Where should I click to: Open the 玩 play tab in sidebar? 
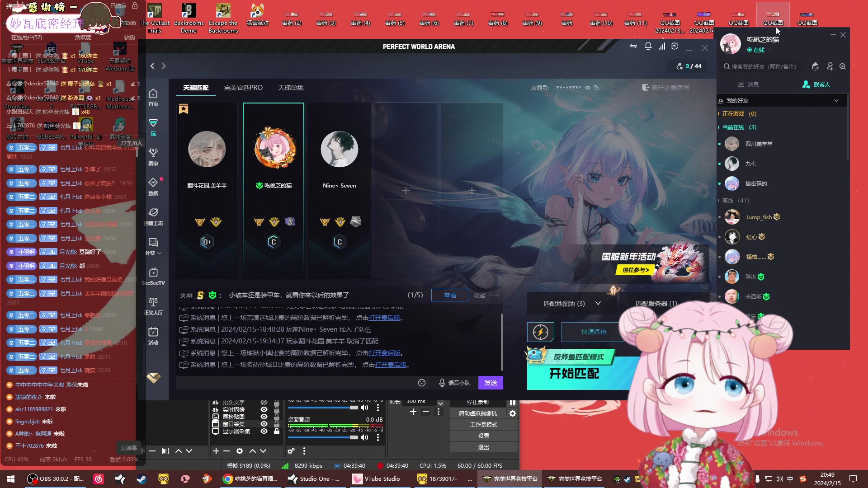tap(153, 127)
